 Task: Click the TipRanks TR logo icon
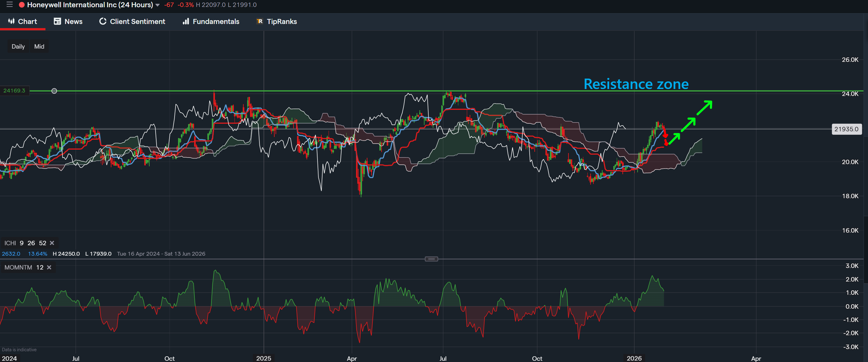[x=259, y=21]
